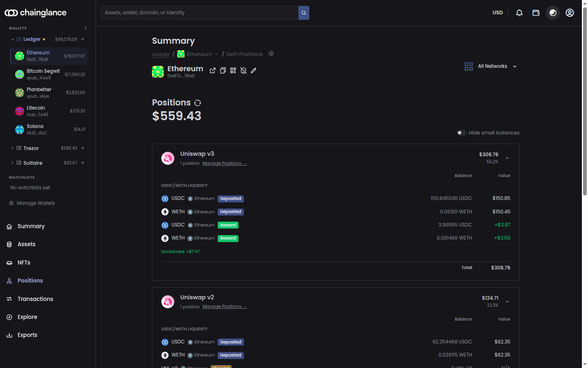This screenshot has height=368, width=588.
Task: Open the wallet icon in top bar
Action: (x=536, y=13)
